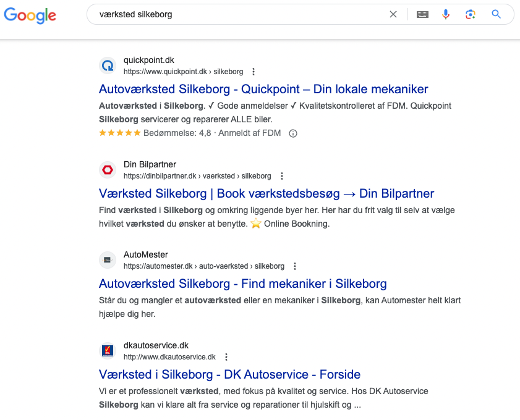Open options menu for the quickpoint.dk result
This screenshot has height=420, width=520.
pyautogui.click(x=253, y=72)
